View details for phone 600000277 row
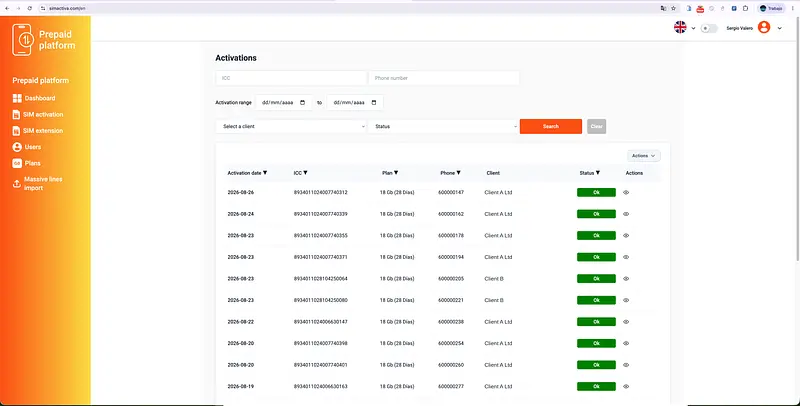The image size is (800, 406). click(x=626, y=387)
